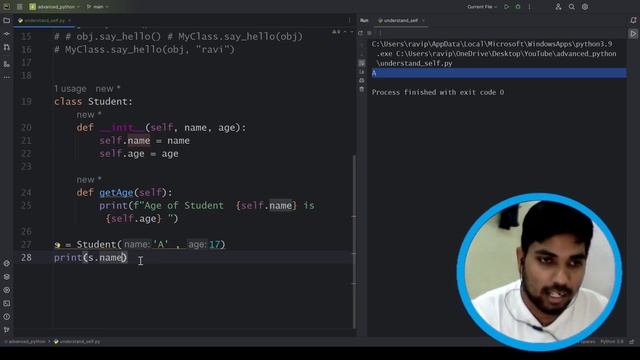Open the Services layers icon

pyautogui.click(x=7, y=277)
